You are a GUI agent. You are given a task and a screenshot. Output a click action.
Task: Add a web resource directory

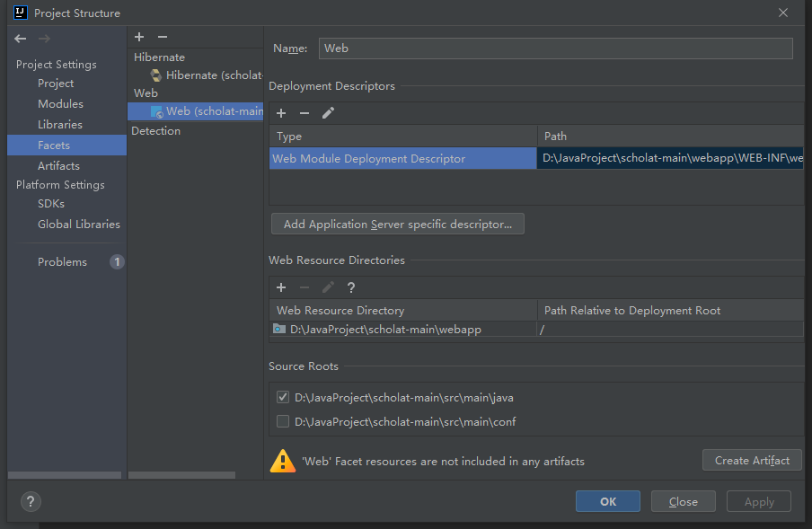281,287
